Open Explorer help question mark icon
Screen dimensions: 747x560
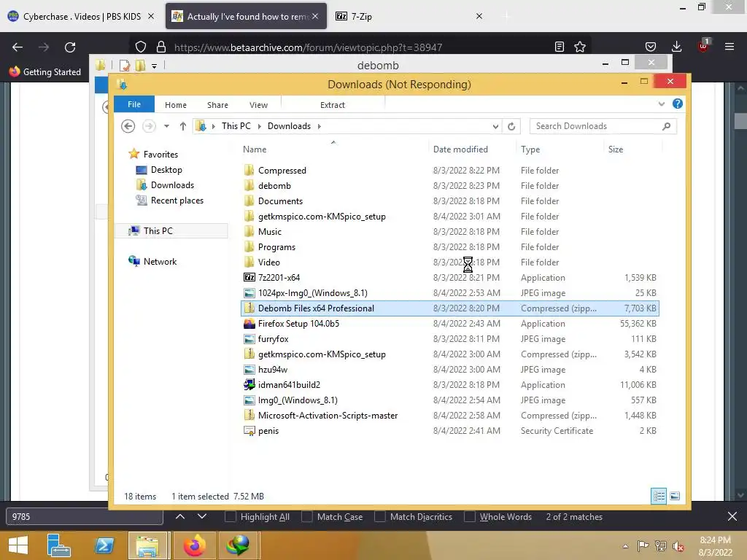[x=677, y=104]
